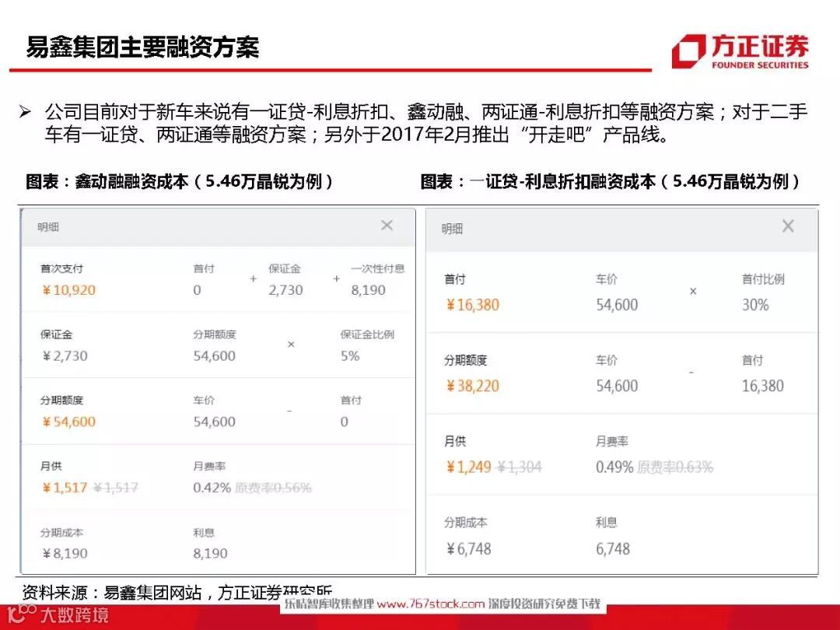Screen dimensions: 840x630
Task: Click 首付比例 value 30%
Action: (755, 306)
